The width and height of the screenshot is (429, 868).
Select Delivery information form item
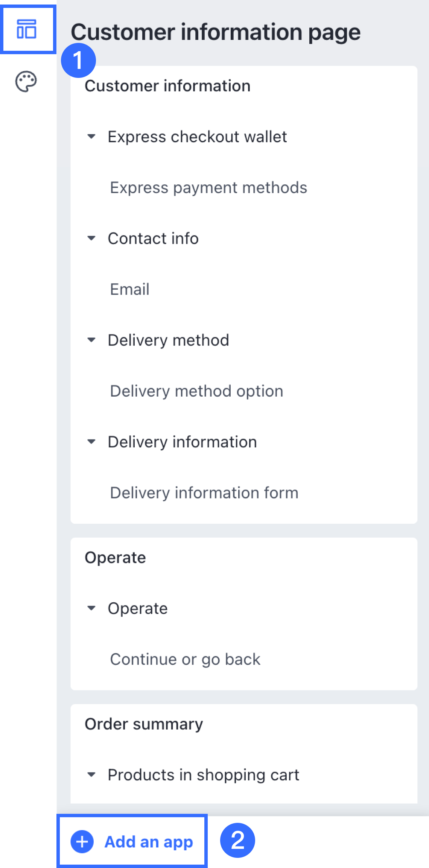coord(204,493)
